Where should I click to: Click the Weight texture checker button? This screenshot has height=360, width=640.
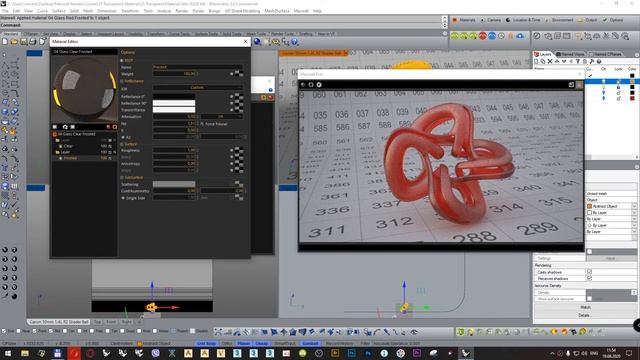tap(239, 73)
